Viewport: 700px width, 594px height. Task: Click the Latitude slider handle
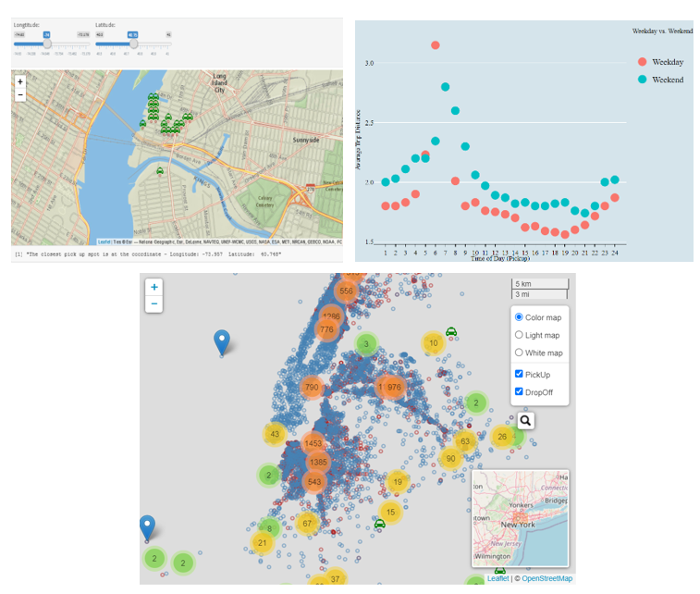(x=133, y=43)
